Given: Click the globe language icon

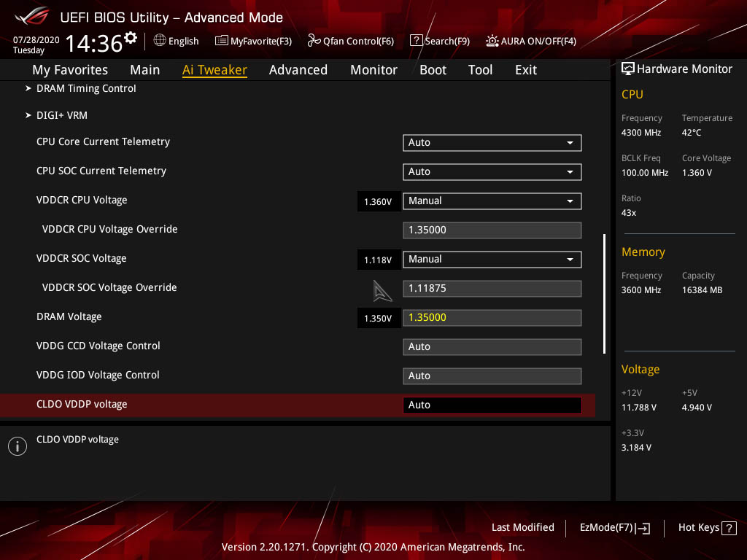Looking at the screenshot, I should (x=160, y=41).
